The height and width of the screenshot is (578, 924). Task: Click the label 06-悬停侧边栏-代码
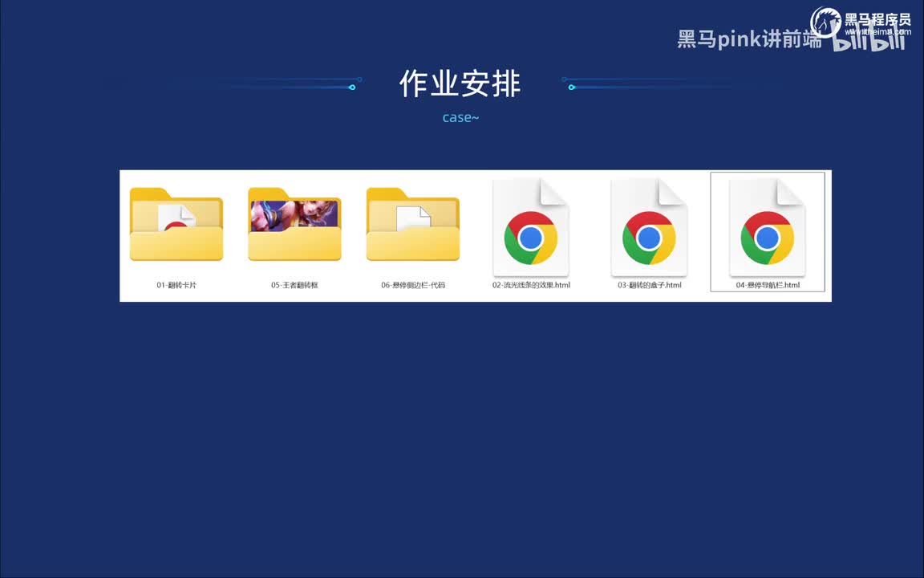click(413, 285)
